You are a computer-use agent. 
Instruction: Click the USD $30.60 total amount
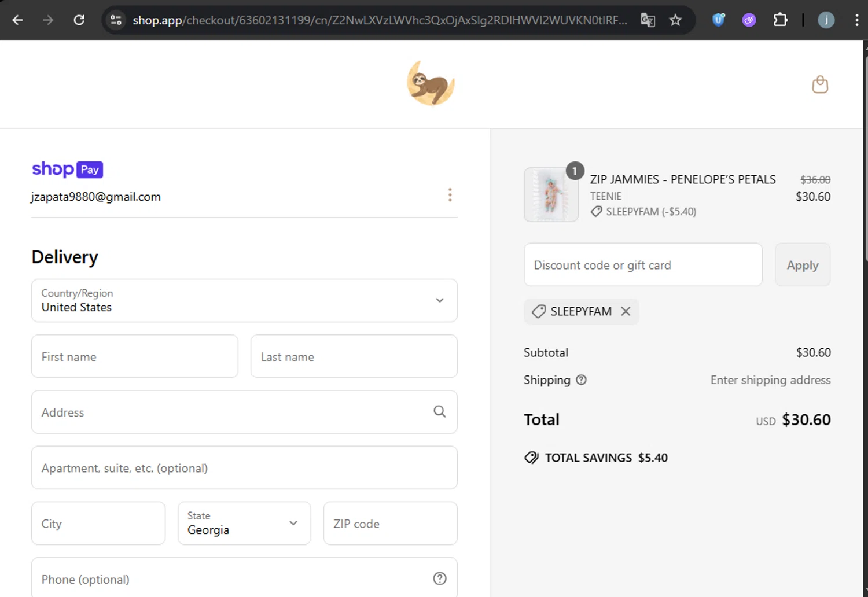click(793, 419)
